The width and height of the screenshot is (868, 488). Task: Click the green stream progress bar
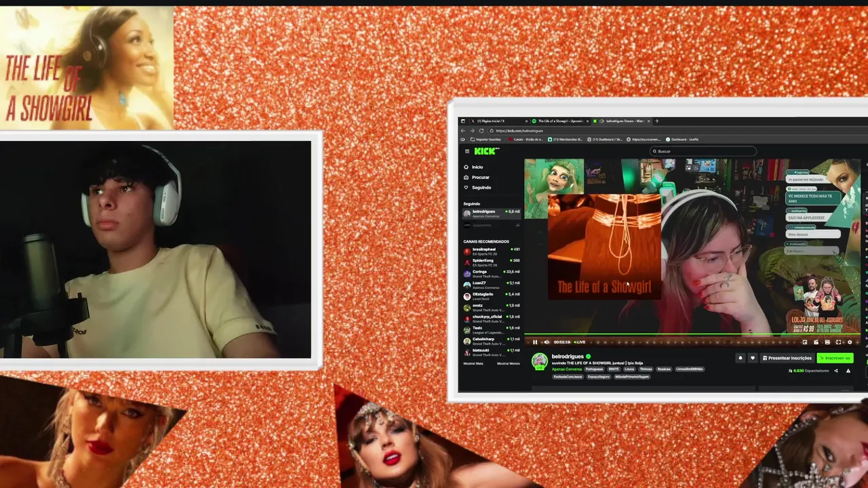(692, 335)
